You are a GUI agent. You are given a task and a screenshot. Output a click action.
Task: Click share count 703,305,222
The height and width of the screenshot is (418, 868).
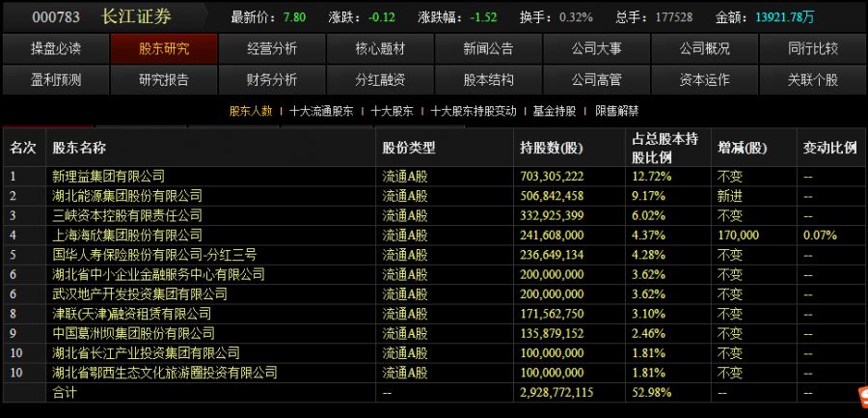tap(552, 177)
